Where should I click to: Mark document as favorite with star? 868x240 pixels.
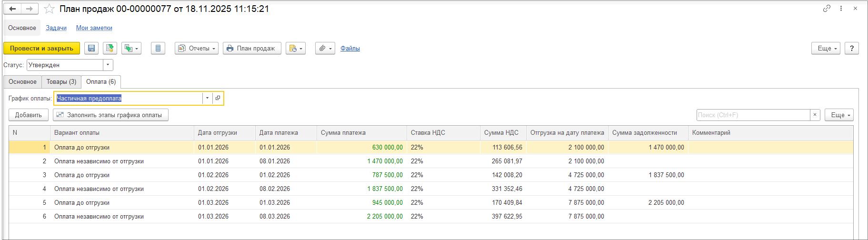(49, 9)
